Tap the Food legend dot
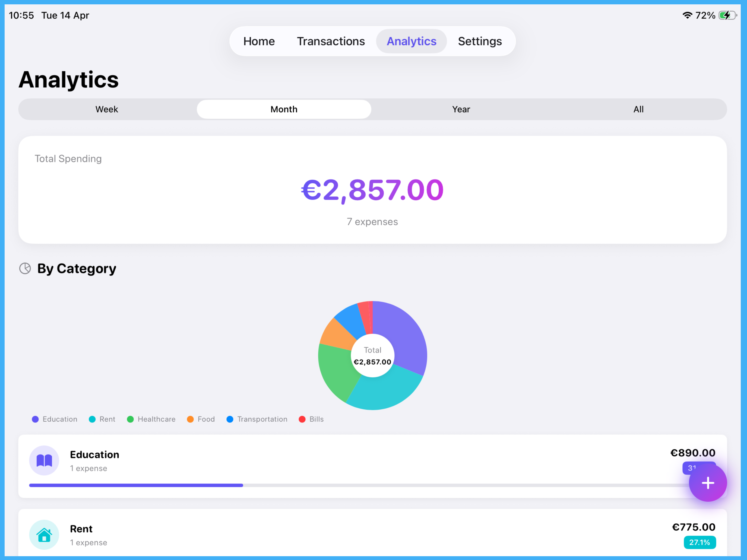 tap(190, 419)
